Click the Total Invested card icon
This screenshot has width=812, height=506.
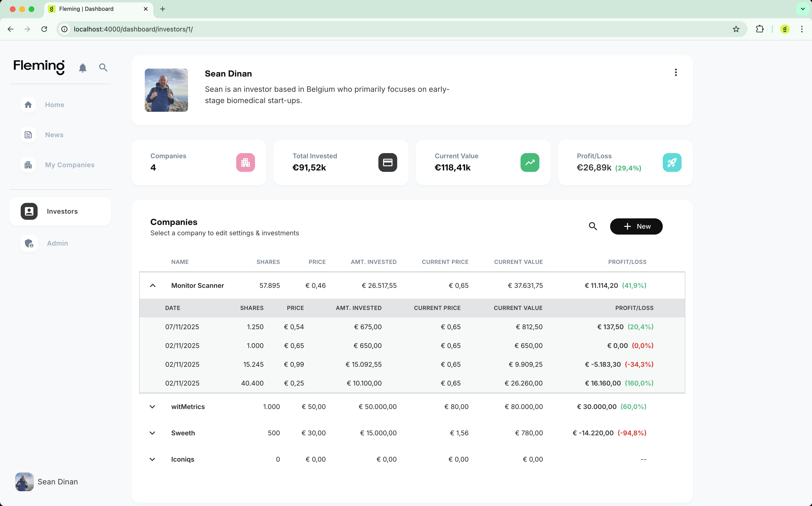tap(387, 163)
